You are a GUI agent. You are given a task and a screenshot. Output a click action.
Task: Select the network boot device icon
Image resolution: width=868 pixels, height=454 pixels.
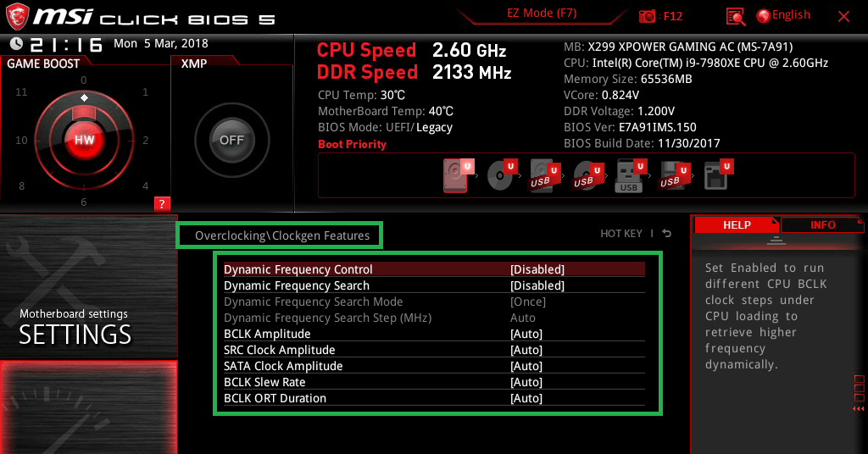(718, 175)
